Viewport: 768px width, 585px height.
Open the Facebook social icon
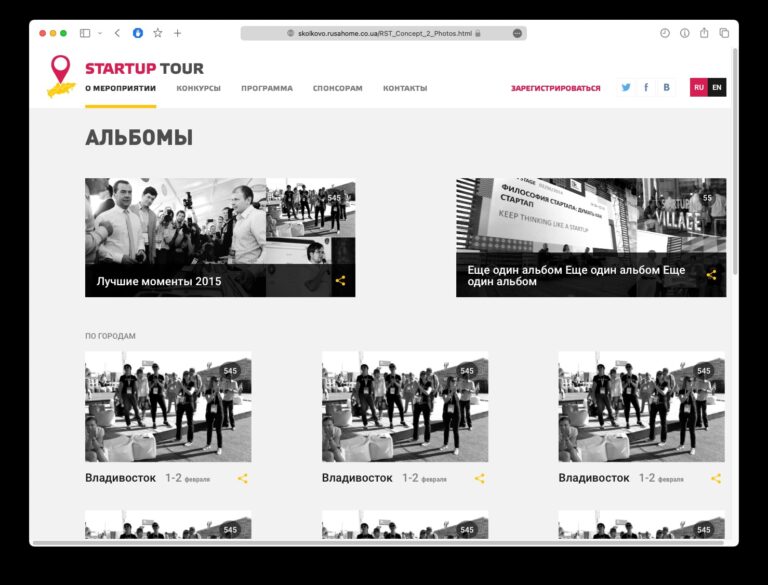pyautogui.click(x=646, y=88)
